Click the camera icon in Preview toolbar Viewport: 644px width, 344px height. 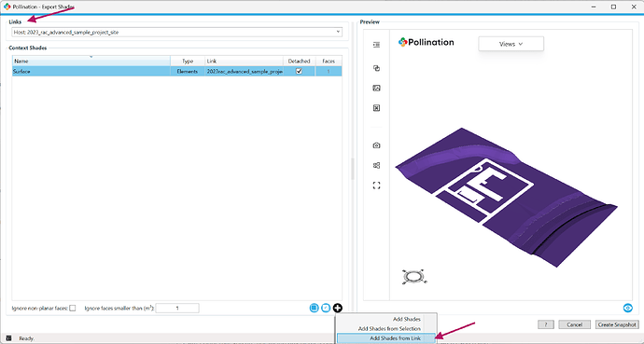pyautogui.click(x=376, y=145)
